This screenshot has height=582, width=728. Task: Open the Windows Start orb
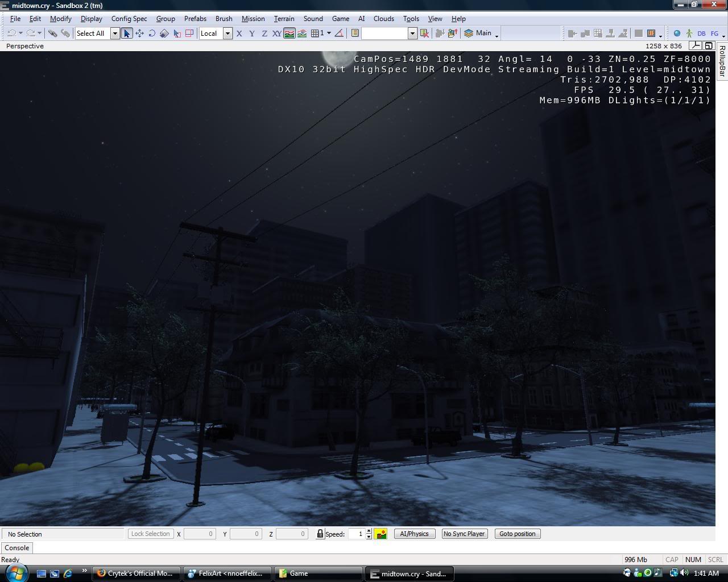(x=16, y=572)
